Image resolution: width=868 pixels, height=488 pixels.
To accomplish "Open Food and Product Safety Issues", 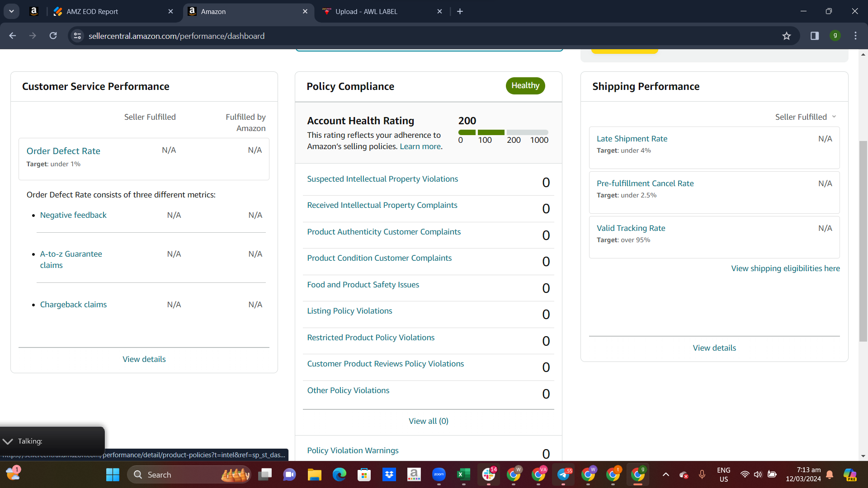I will coord(363,285).
